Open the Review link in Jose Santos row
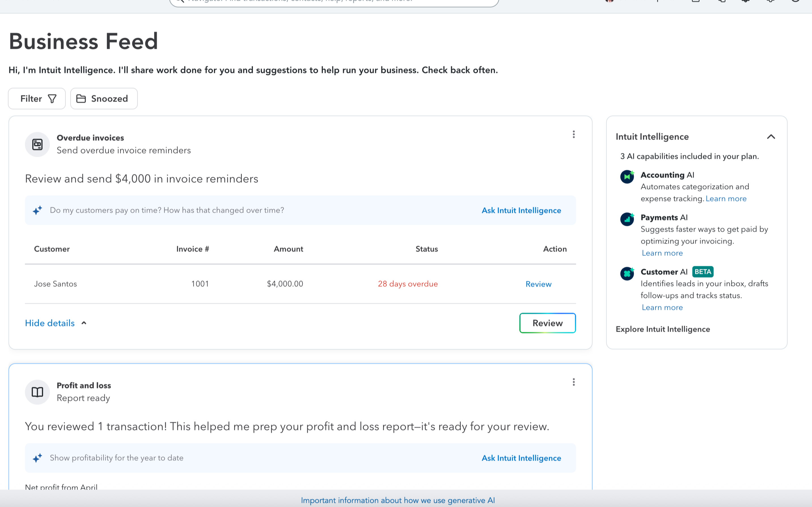 tap(538, 284)
